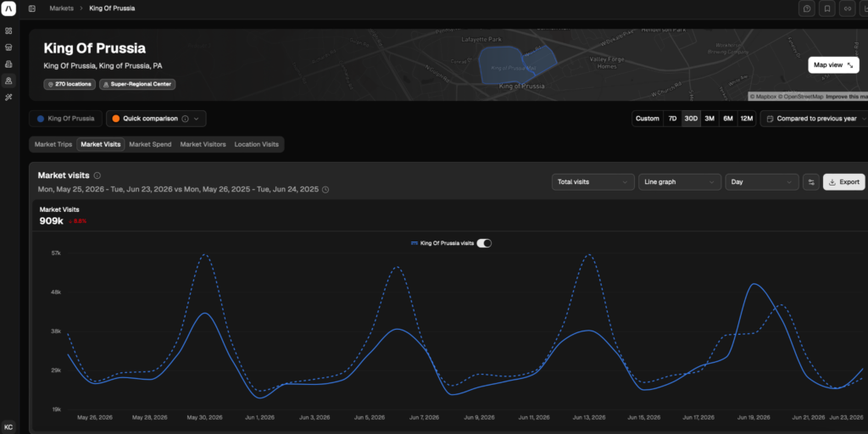The height and width of the screenshot is (434, 868).
Task: Select the 3M time range
Action: point(709,119)
